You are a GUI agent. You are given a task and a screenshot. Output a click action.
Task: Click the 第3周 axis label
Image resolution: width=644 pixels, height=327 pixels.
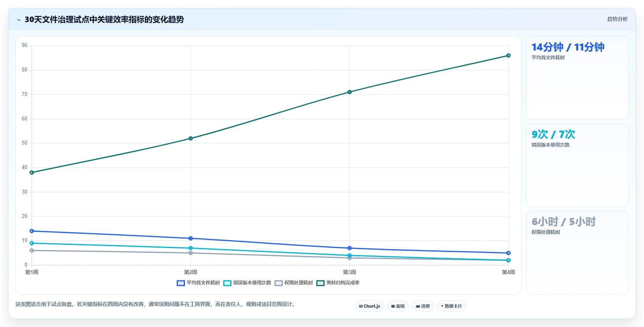coord(349,272)
